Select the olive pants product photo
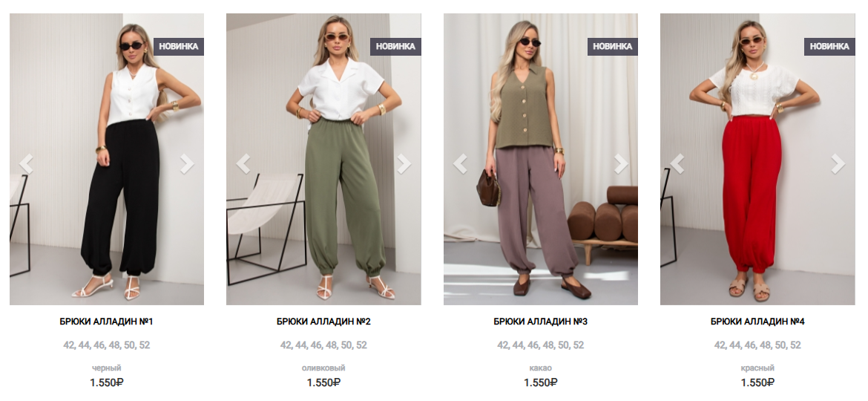Image resolution: width=868 pixels, height=401 pixels. tap(324, 159)
